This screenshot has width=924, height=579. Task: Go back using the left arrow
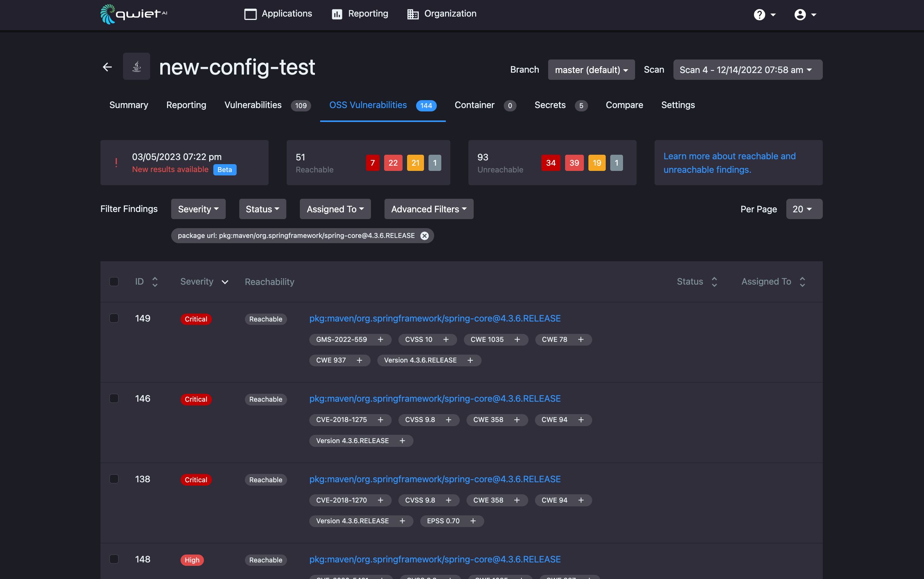pos(107,67)
